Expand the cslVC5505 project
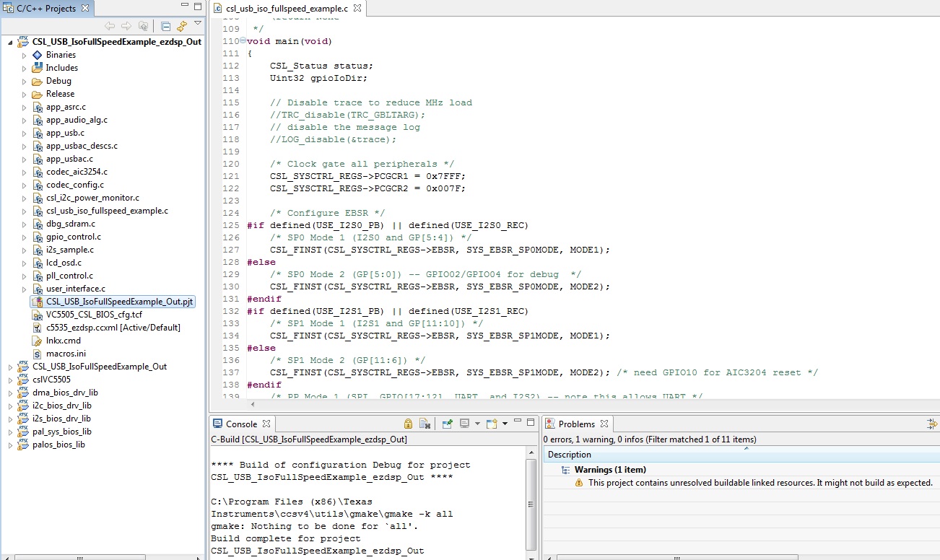This screenshot has width=940, height=560. click(11, 380)
